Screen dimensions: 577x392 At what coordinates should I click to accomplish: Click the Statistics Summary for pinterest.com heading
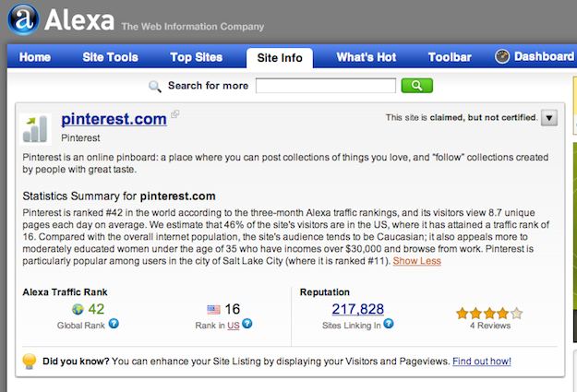click(x=119, y=196)
